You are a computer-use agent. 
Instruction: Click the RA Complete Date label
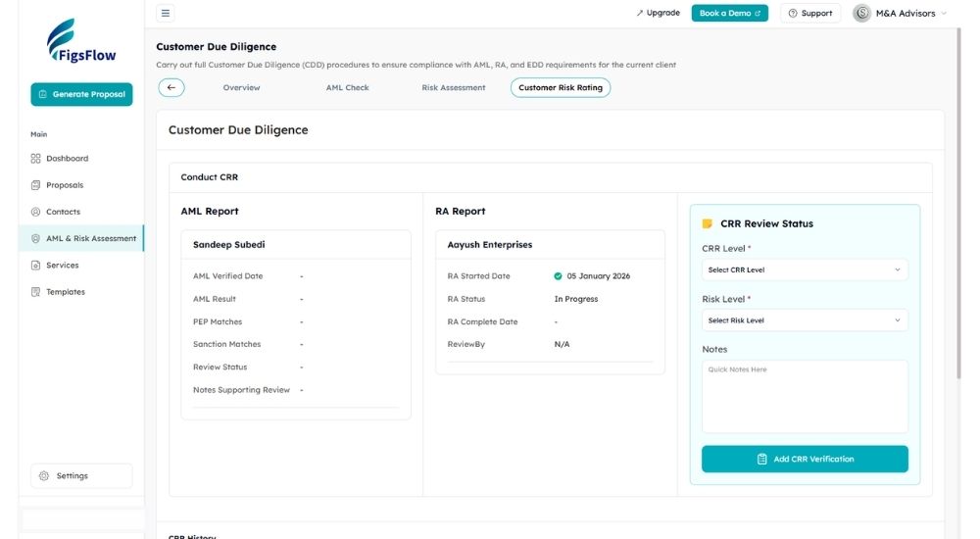482,322
